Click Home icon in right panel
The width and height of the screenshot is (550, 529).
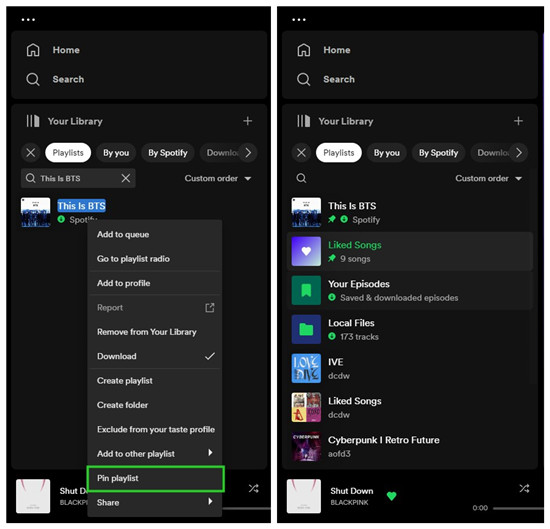[x=304, y=50]
